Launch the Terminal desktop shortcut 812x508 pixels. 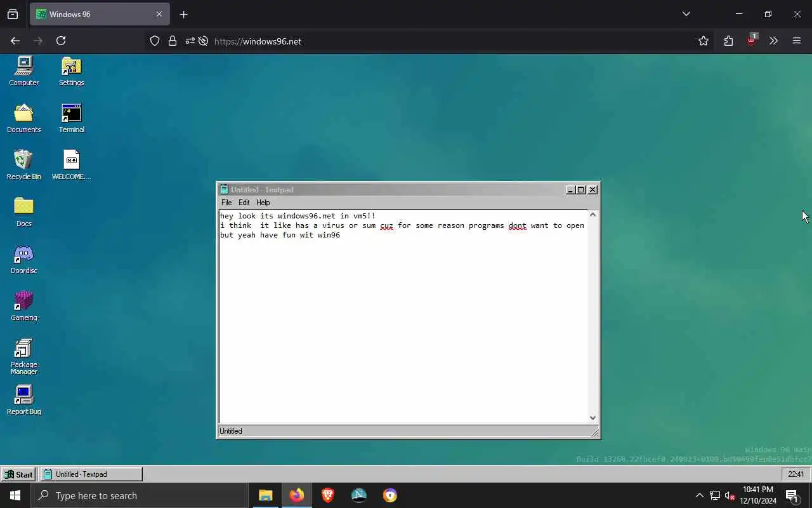(x=71, y=118)
